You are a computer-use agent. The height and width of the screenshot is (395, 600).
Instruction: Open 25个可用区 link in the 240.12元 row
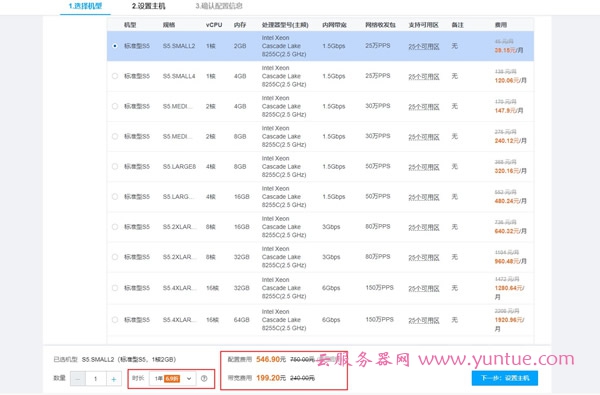pos(424,137)
